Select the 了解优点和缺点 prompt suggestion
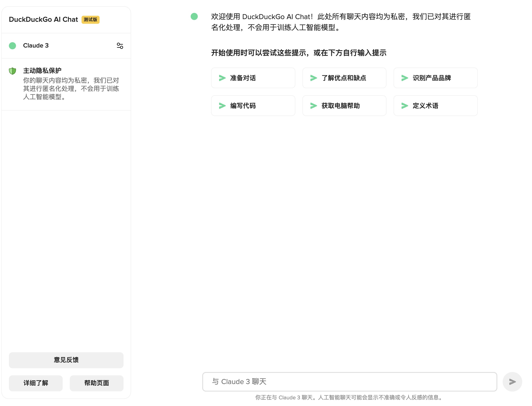Image resolution: width=532 pixels, height=406 pixels. tap(344, 78)
